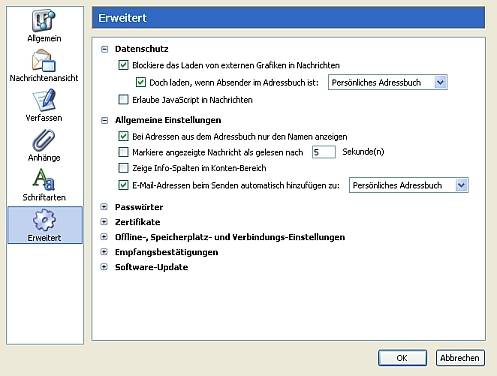This screenshot has width=497, height=376.
Task: Toggle Zeige Info-Spalten im Konten-Bereich checkbox
Action: tap(123, 168)
